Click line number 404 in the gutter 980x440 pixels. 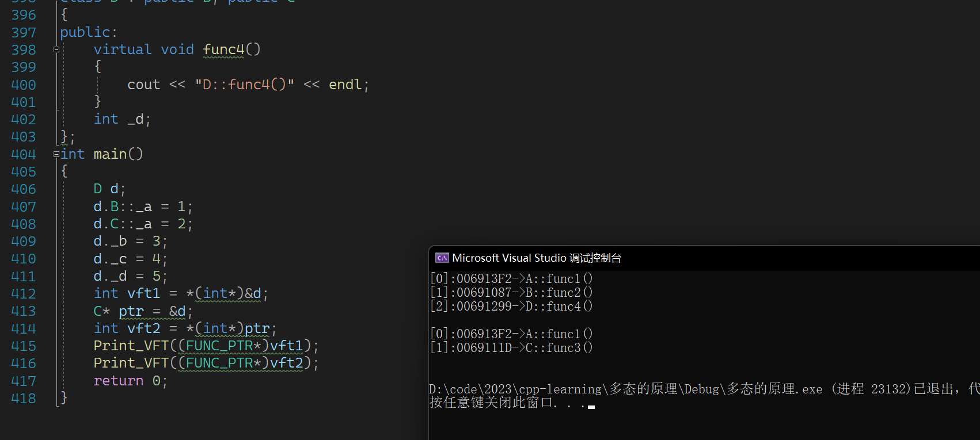click(24, 155)
